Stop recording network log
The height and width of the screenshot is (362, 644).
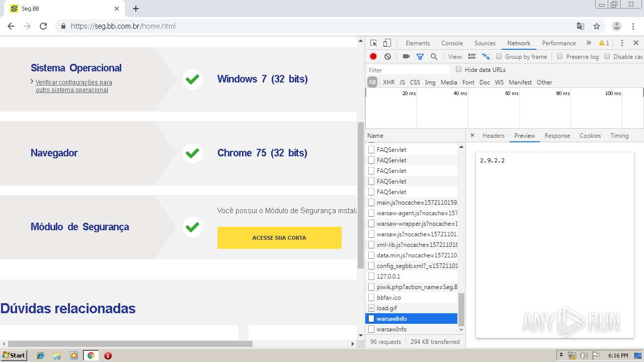[x=373, y=57]
